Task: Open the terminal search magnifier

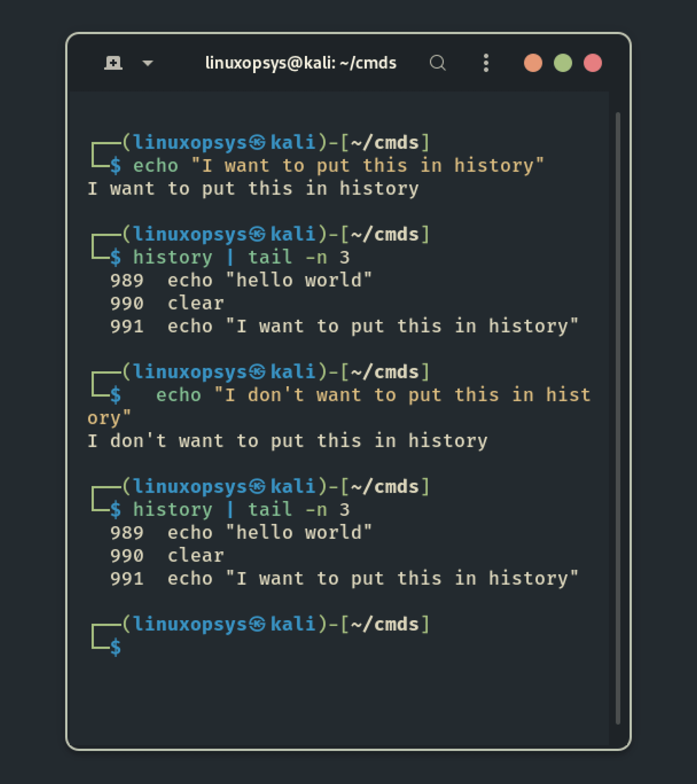Action: click(x=437, y=63)
